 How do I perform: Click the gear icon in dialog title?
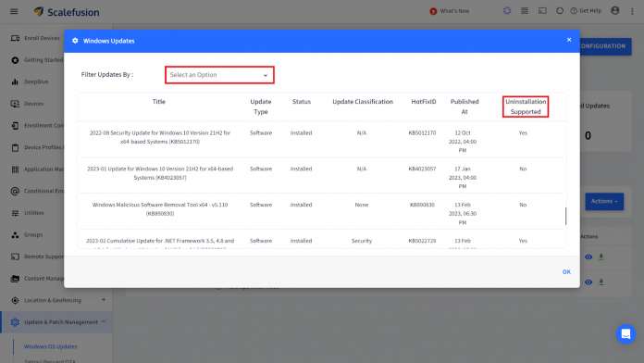(75, 41)
